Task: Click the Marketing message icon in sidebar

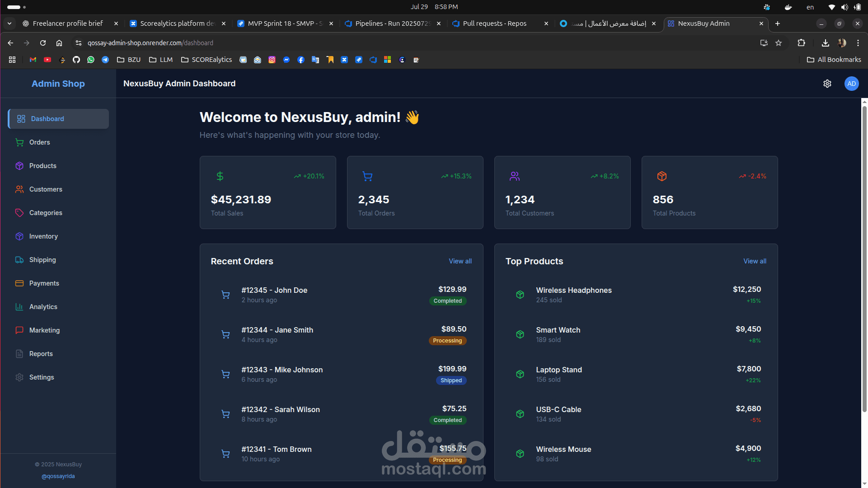Action: (x=19, y=330)
